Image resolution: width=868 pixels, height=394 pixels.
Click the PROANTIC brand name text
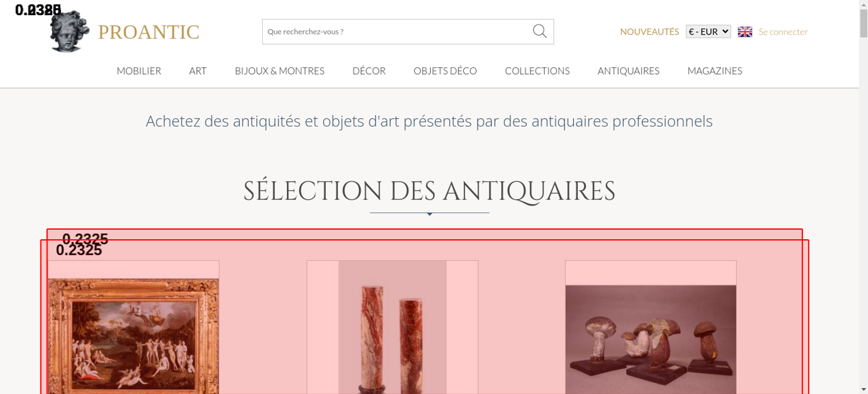click(148, 32)
